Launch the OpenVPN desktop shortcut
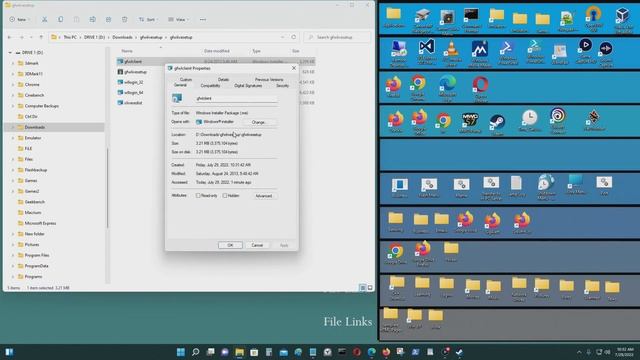Image resolution: width=640 pixels, height=360 pixels. click(x=593, y=19)
